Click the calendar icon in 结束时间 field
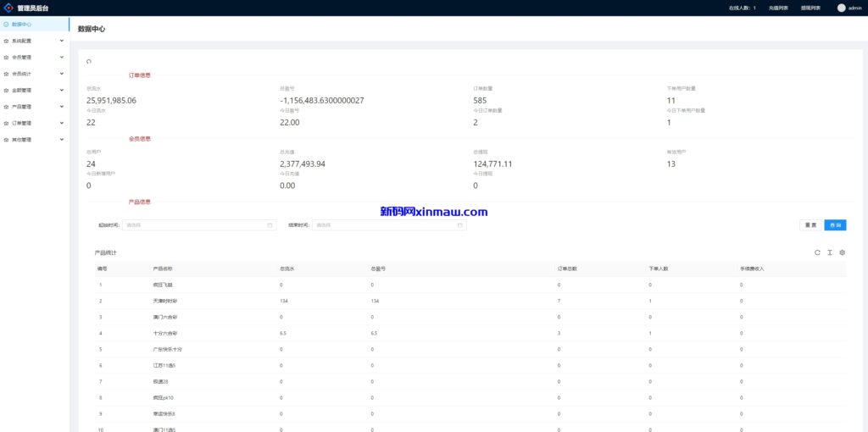Viewport: 868px width, 432px height. pyautogui.click(x=460, y=225)
